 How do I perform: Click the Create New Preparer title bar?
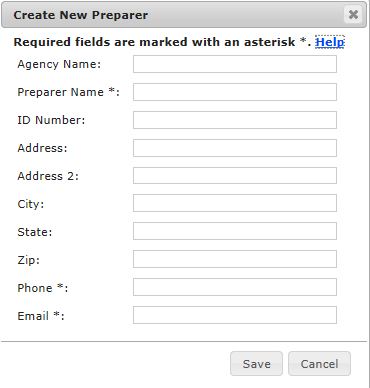click(x=184, y=15)
